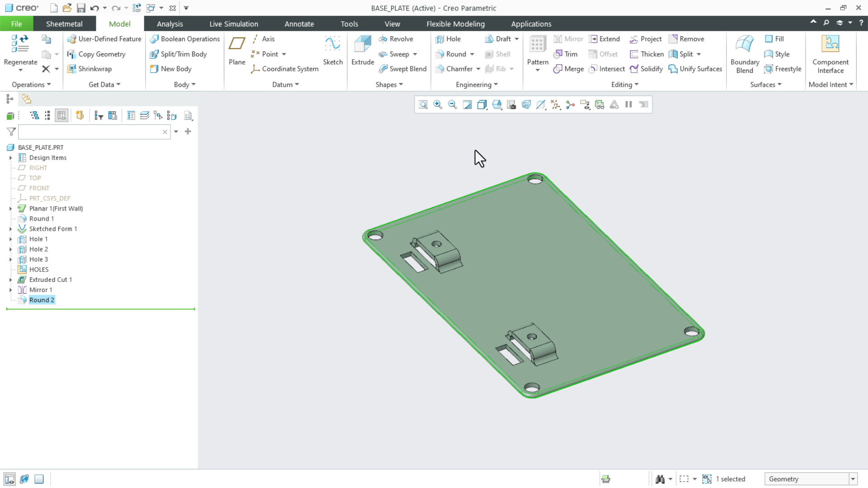
Task: Click the Unify Surfaces button
Action: pyautogui.click(x=695, y=69)
